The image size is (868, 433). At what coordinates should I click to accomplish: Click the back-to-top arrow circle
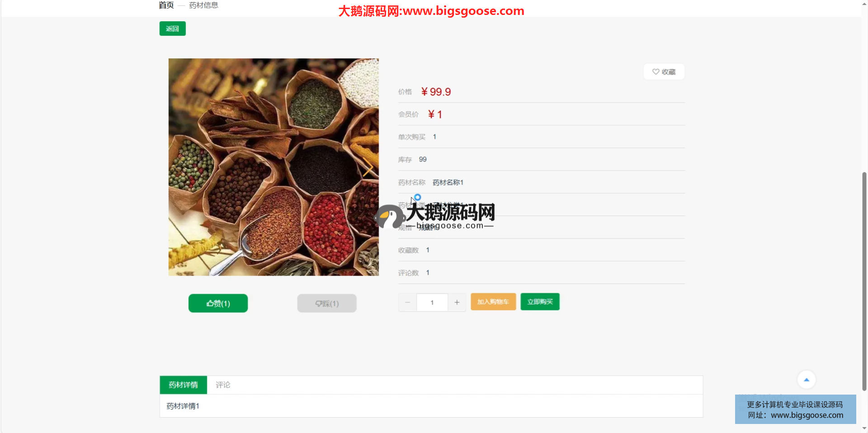pos(807,380)
